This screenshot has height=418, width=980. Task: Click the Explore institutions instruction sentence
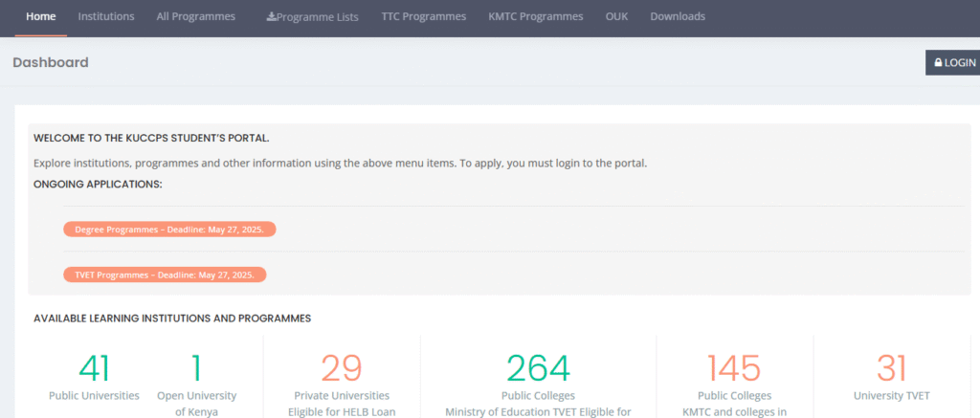point(341,164)
